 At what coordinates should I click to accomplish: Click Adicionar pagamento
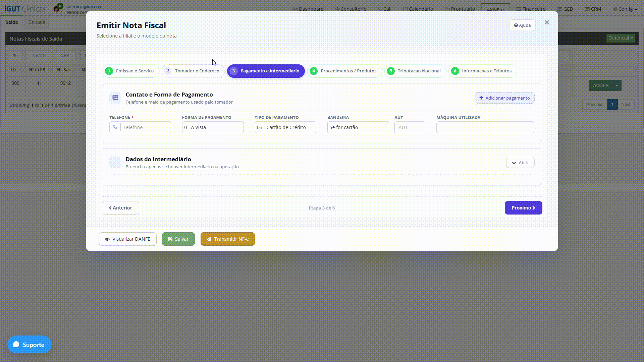504,98
